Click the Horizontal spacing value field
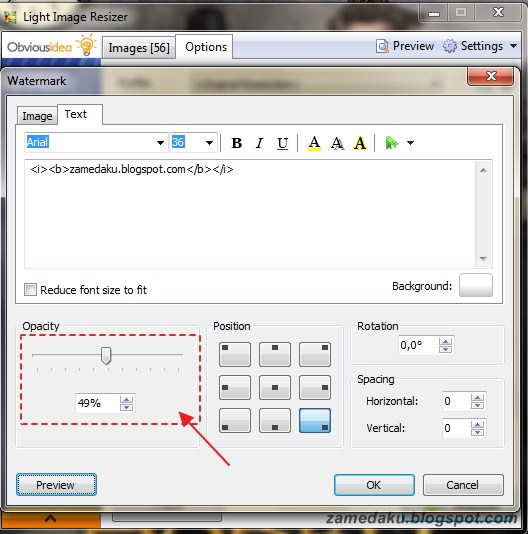Screen dimensions: 528x534 pos(456,401)
